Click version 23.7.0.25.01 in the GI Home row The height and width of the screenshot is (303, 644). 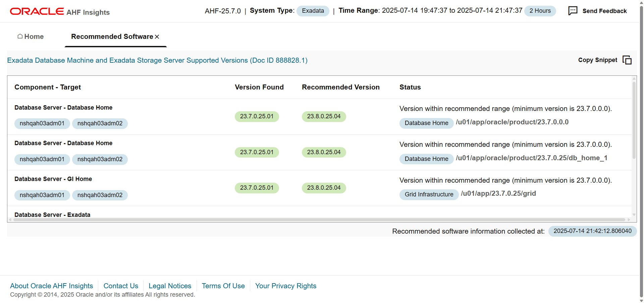click(x=257, y=188)
